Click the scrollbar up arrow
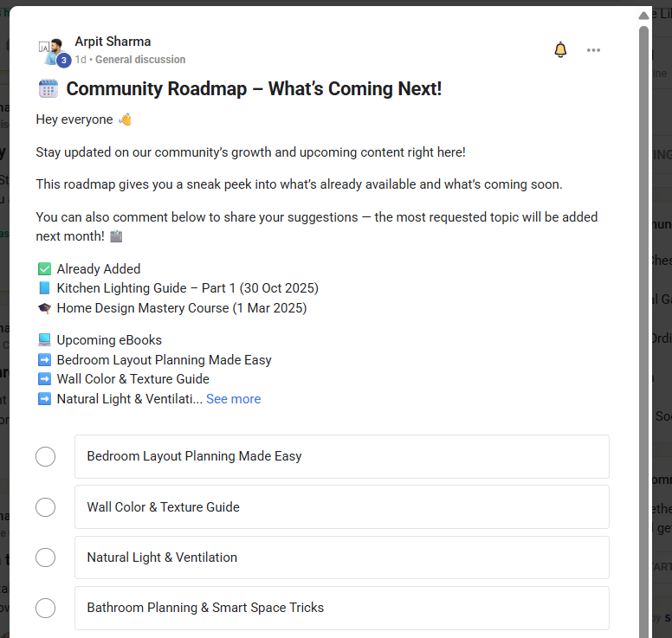The width and height of the screenshot is (672, 638). (643, 16)
